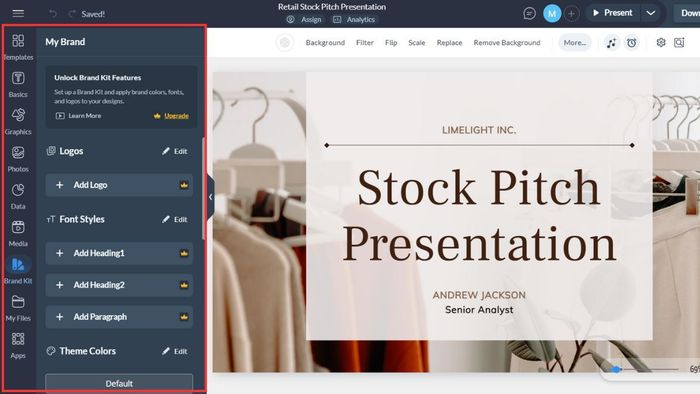Click the crown icon on Add Logo
This screenshot has height=394, width=700.
(x=184, y=185)
